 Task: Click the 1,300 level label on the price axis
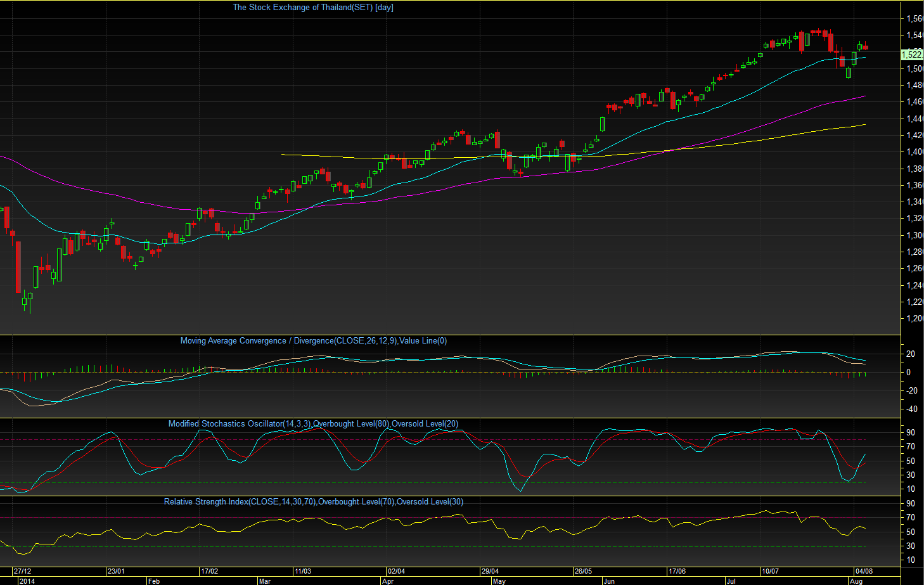click(x=914, y=235)
